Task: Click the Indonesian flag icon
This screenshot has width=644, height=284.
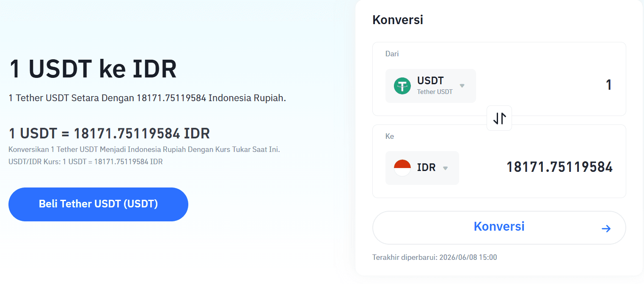Action: click(x=402, y=168)
